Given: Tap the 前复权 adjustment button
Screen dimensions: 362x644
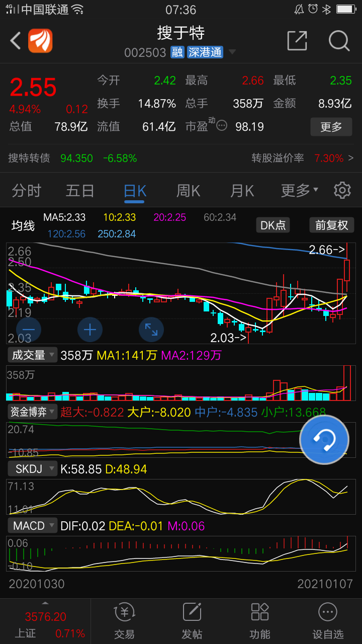Looking at the screenshot, I should [332, 225].
